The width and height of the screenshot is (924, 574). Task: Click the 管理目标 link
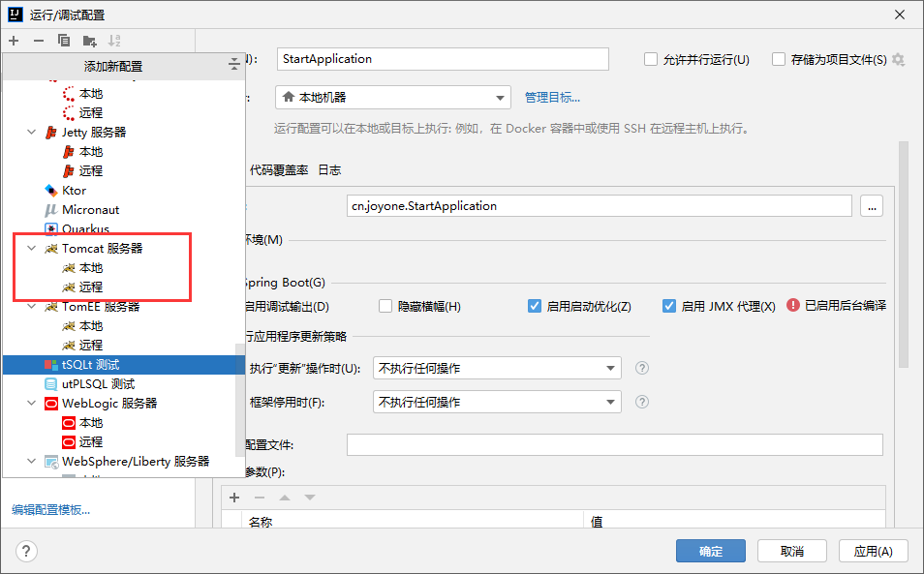[x=552, y=98]
